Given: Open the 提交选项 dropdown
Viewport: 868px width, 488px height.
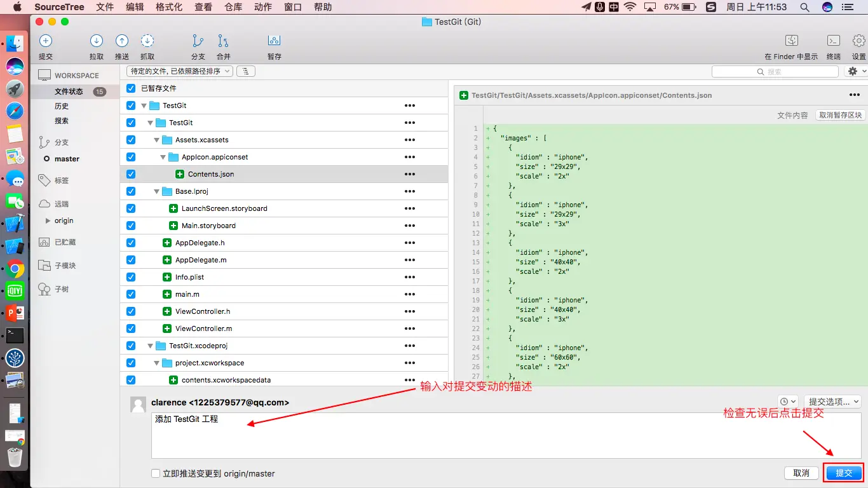Looking at the screenshot, I should (832, 402).
